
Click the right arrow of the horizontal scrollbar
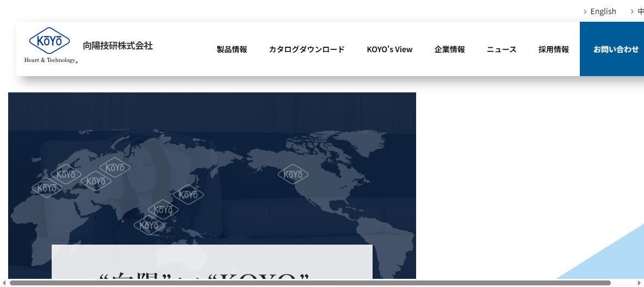click(639, 283)
